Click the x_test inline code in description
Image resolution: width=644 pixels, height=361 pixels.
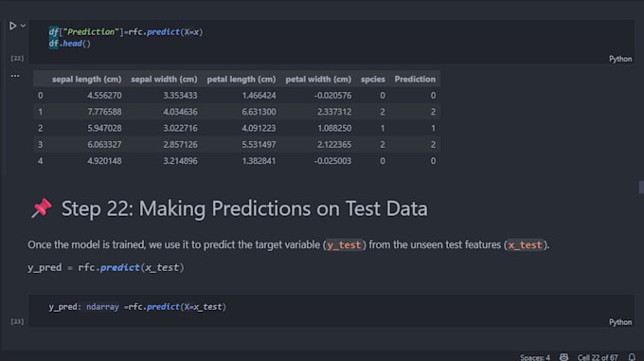[x=526, y=245]
